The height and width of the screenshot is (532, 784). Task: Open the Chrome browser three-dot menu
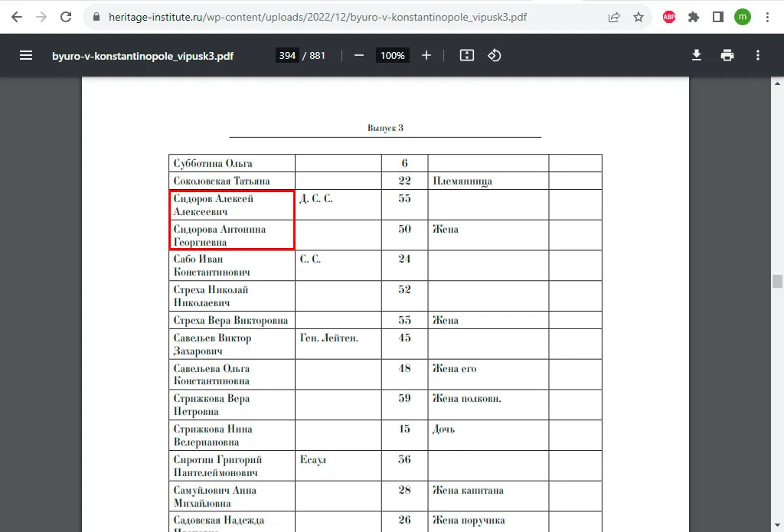point(767,17)
